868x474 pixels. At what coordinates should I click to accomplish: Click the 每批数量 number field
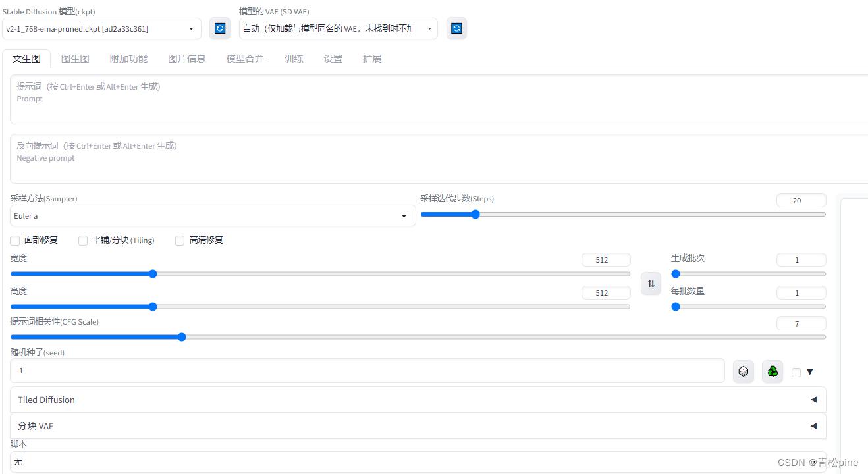801,293
